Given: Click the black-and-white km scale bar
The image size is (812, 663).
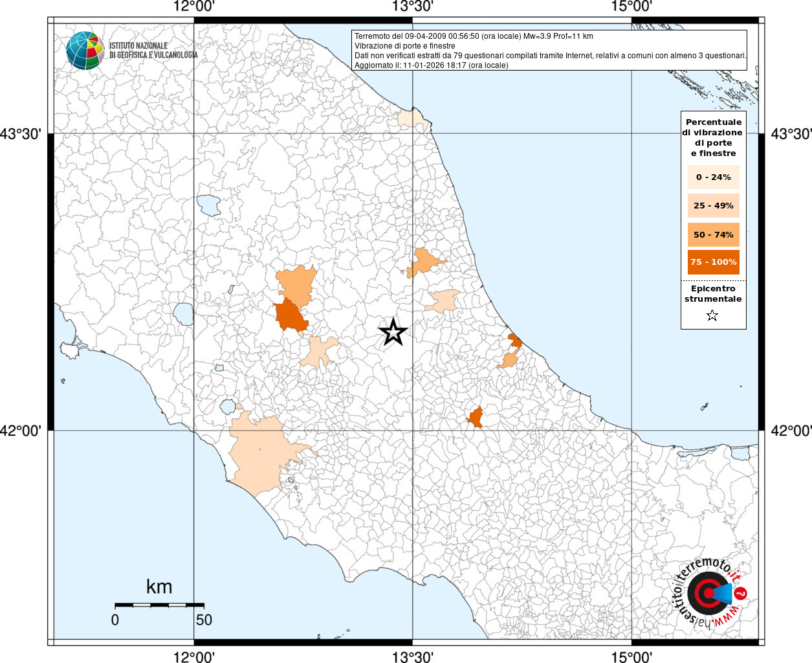Looking at the screenshot, I should (159, 605).
